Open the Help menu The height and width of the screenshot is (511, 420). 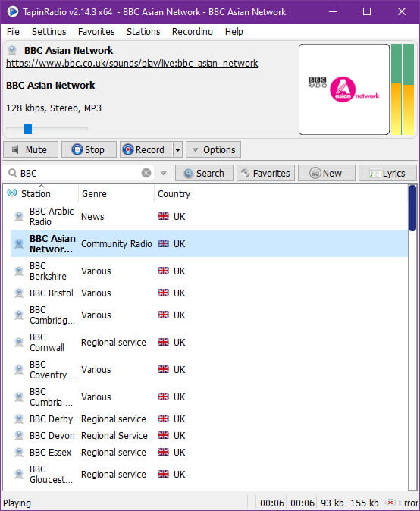click(x=234, y=32)
